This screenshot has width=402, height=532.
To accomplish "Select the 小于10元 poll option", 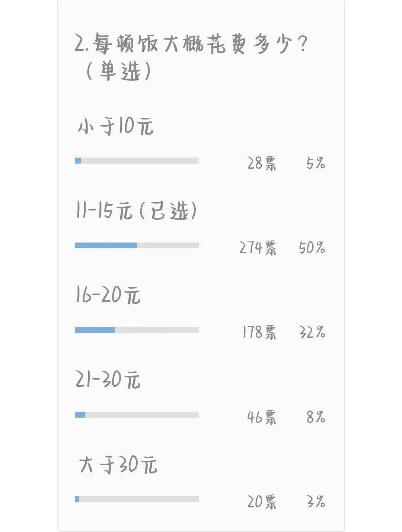I will pyautogui.click(x=115, y=127).
